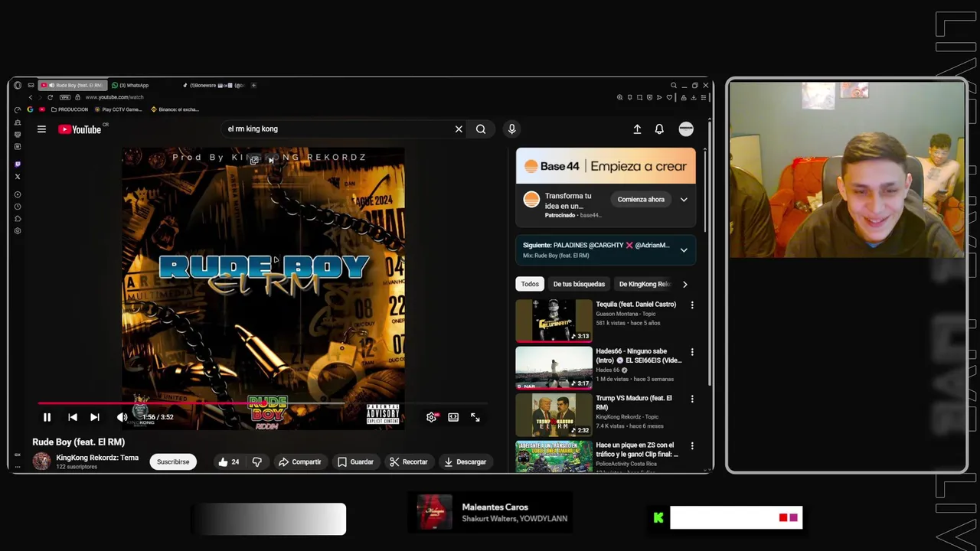Open the options menu for the Hades66 video
Screen dimensions: 980x551
(x=692, y=352)
